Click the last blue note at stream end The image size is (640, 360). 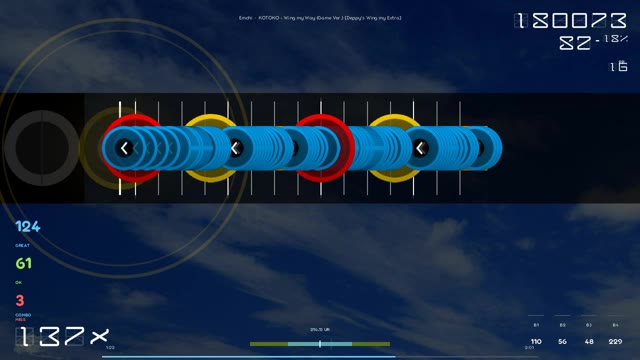click(x=481, y=148)
